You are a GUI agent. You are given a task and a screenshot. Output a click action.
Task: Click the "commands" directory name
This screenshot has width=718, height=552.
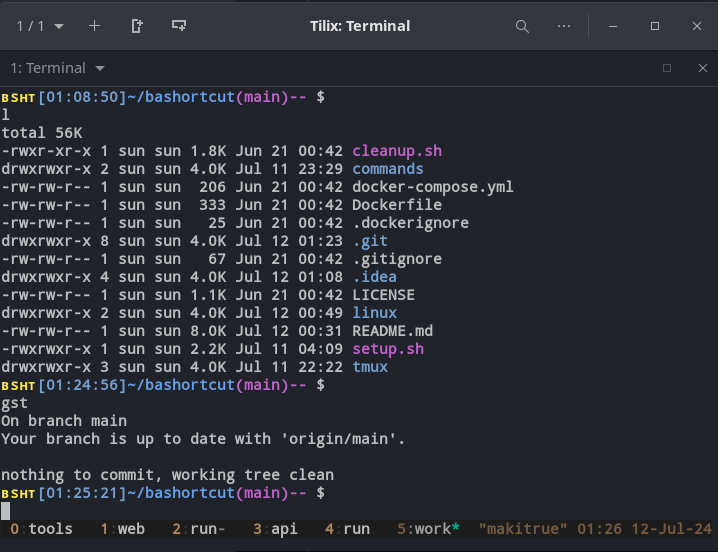pos(388,169)
